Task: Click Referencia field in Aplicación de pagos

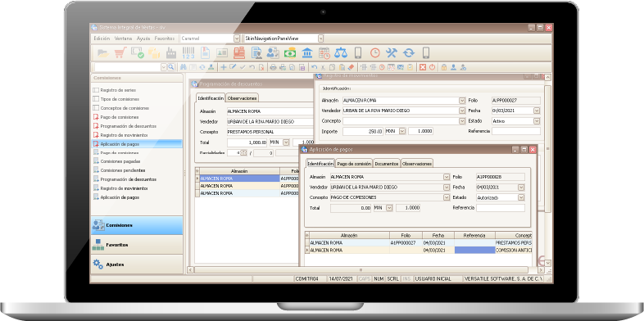Action: point(501,208)
